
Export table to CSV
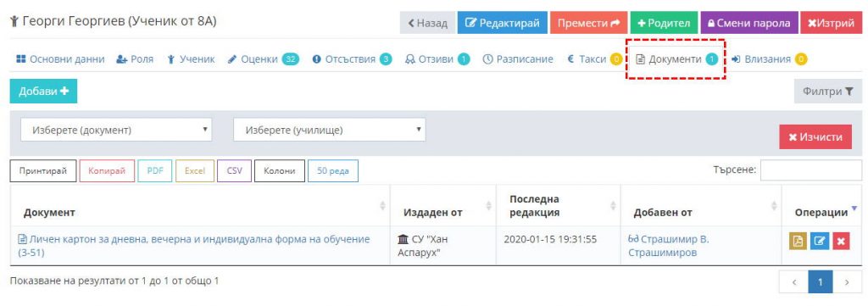click(234, 171)
